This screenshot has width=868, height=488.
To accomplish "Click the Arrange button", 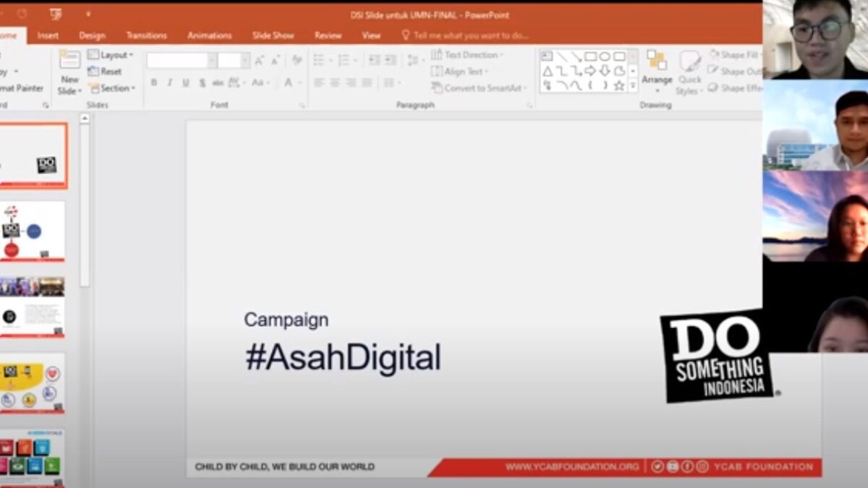I will coord(657,71).
